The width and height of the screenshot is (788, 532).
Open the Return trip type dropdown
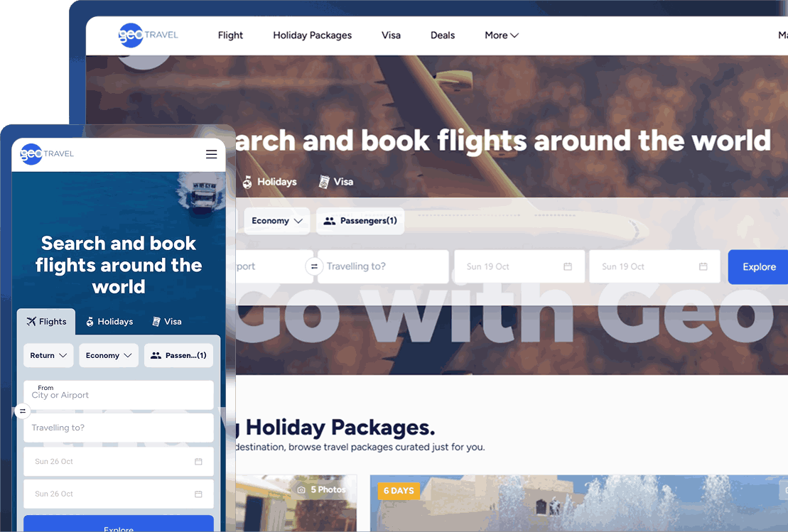[x=49, y=355]
